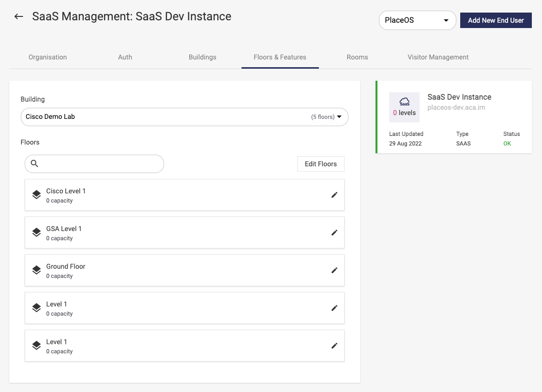This screenshot has height=392, width=542.
Task: Click the layers icon beside GSA Level 1
Action: click(36, 232)
